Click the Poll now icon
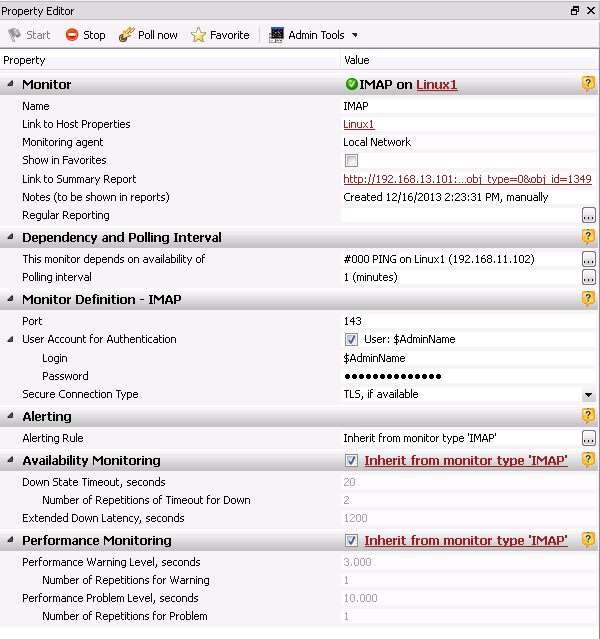 pyautogui.click(x=127, y=35)
